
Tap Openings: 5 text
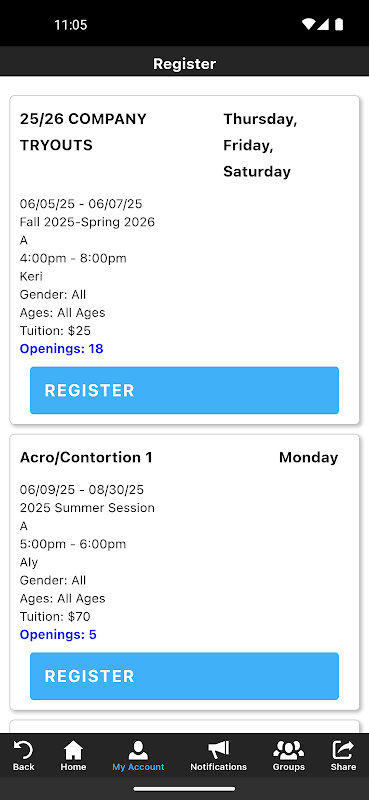pos(58,635)
